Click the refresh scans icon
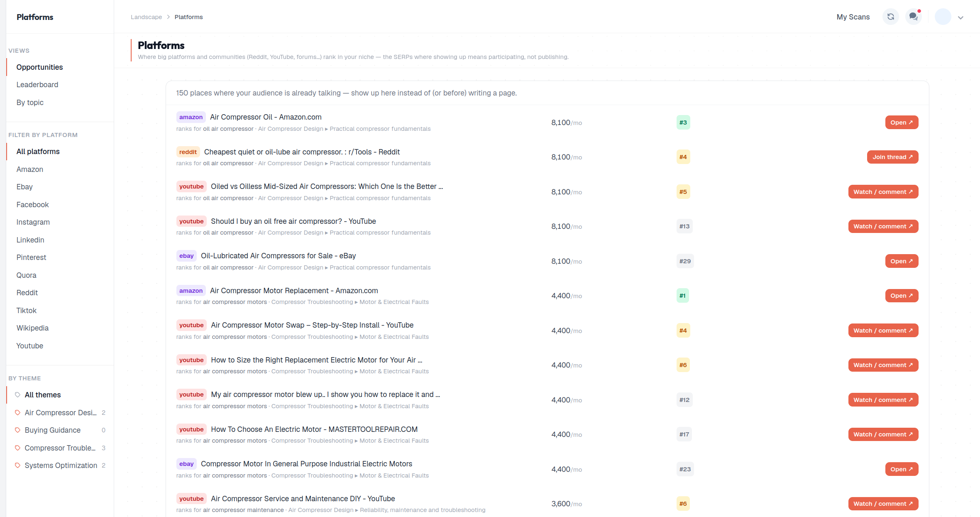This screenshot has width=980, height=517. pyautogui.click(x=890, y=17)
